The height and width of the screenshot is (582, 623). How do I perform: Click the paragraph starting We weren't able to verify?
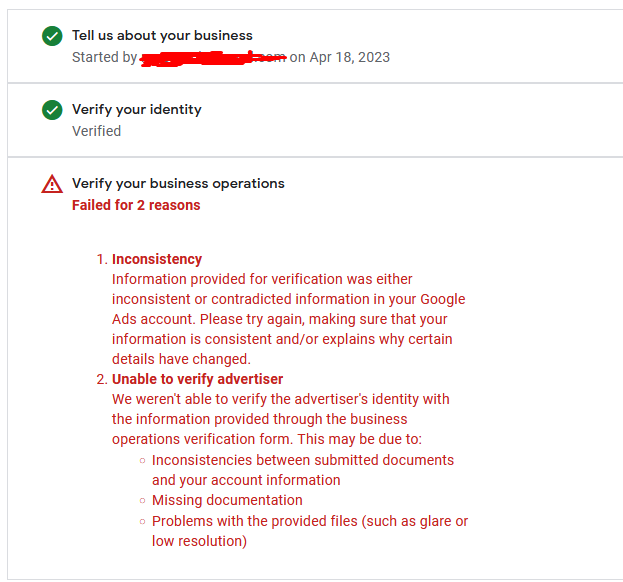coord(280,419)
